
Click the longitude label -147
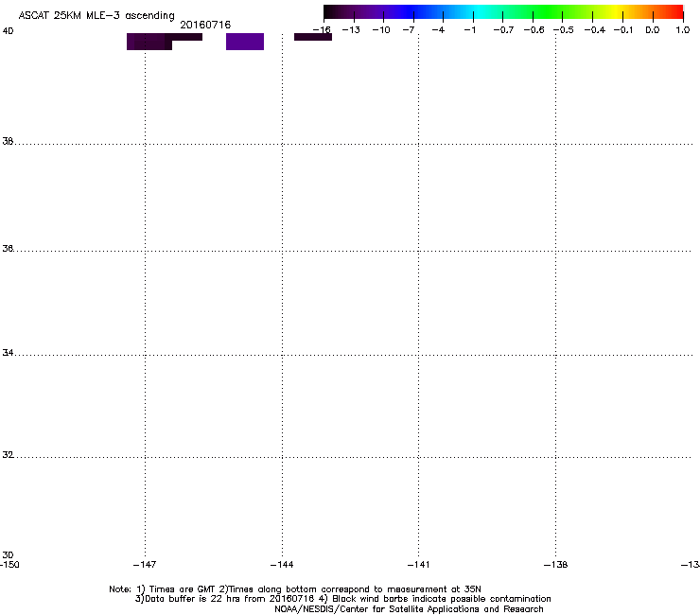pos(145,565)
